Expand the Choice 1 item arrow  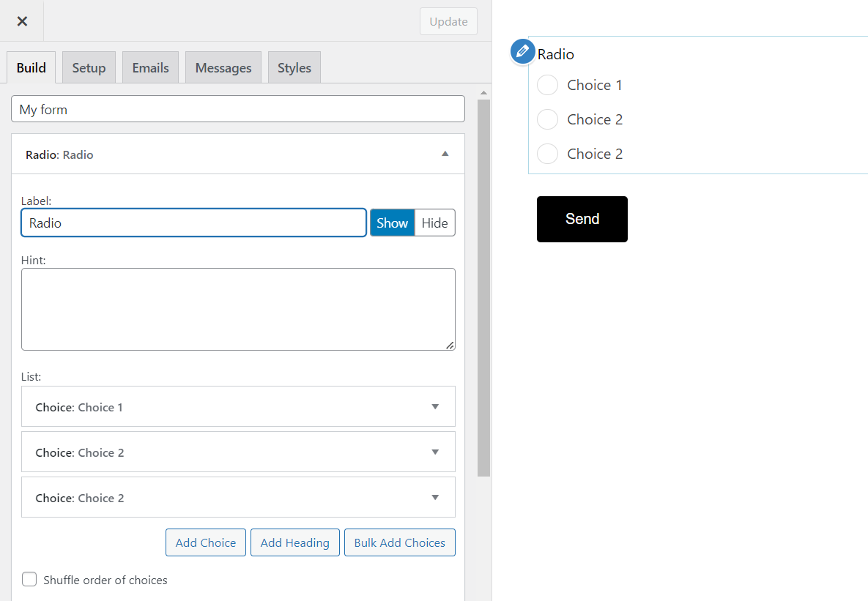435,407
